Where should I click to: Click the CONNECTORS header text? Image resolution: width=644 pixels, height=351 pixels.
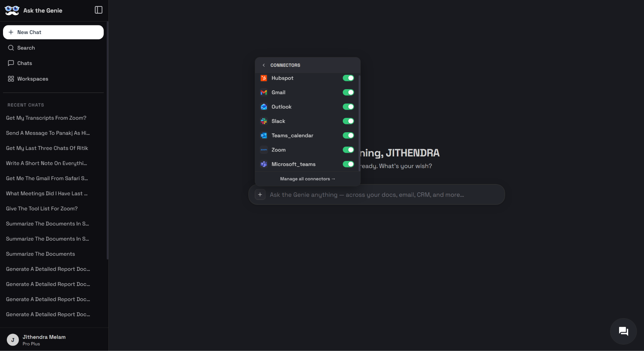pos(285,65)
